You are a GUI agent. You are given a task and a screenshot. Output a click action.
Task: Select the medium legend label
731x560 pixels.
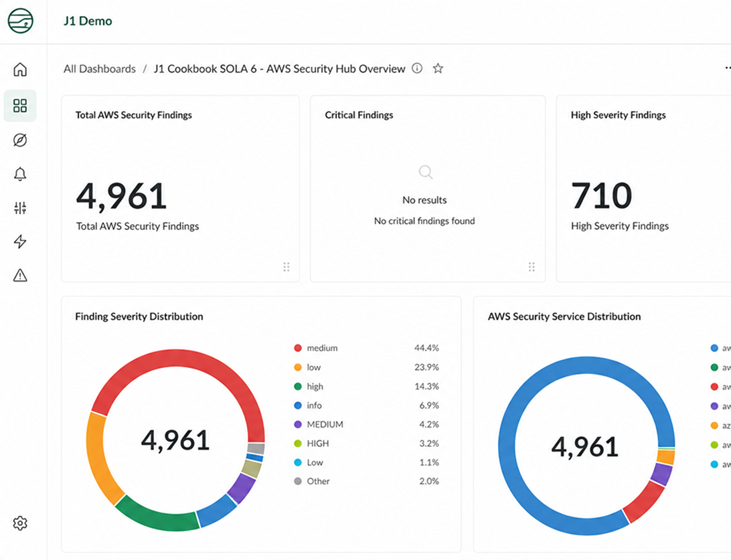(x=322, y=348)
